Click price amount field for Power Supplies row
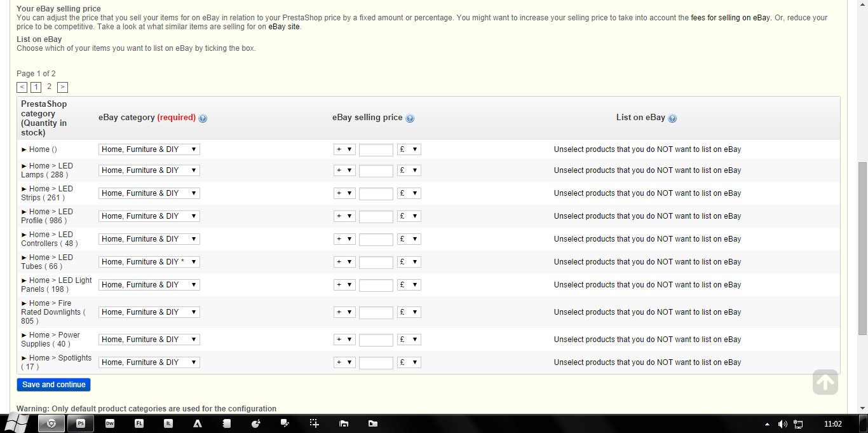Image resolution: width=868 pixels, height=433 pixels. (376, 340)
